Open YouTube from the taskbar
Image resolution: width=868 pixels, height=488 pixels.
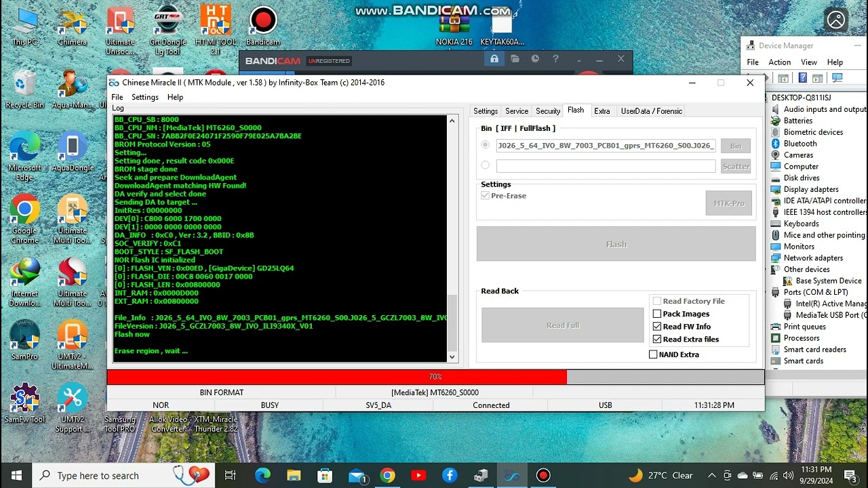pyautogui.click(x=418, y=475)
